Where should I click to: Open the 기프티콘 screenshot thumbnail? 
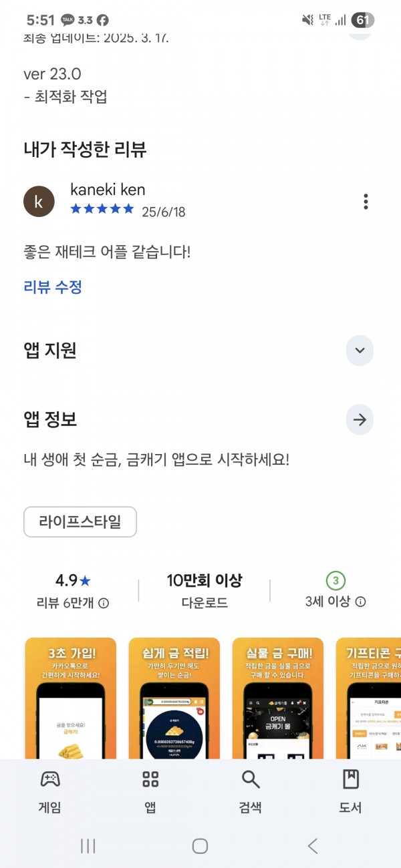368,698
